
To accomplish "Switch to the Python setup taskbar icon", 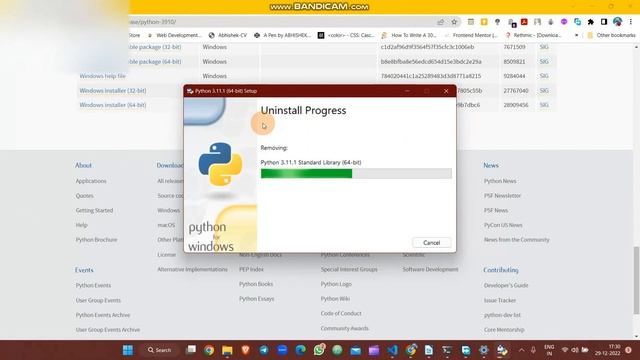I will [x=502, y=350].
